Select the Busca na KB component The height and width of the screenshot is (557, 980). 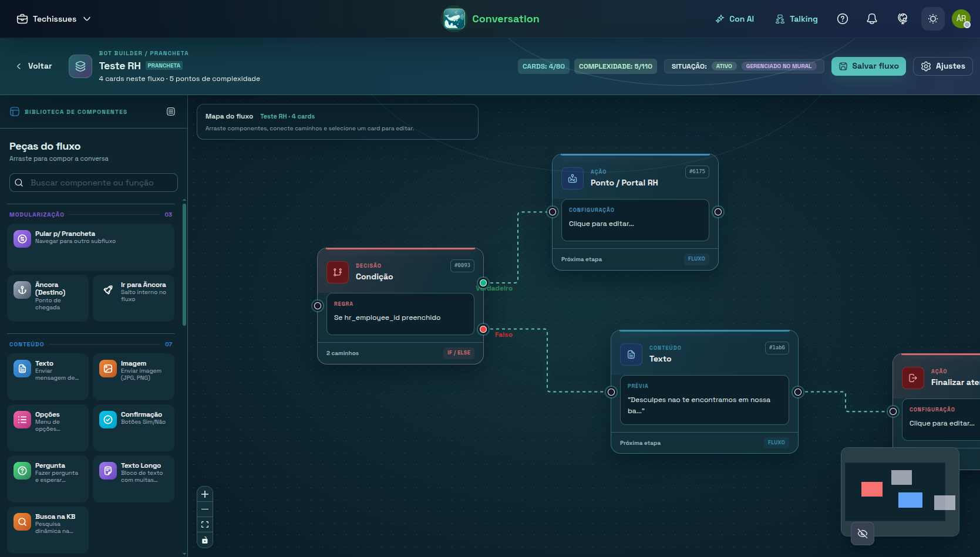tap(48, 530)
